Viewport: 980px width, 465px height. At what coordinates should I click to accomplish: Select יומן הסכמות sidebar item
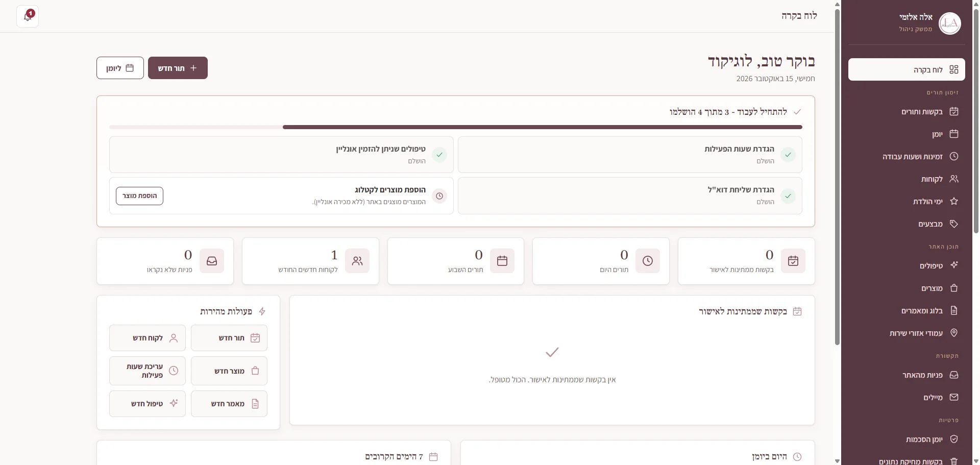pyautogui.click(x=906, y=439)
